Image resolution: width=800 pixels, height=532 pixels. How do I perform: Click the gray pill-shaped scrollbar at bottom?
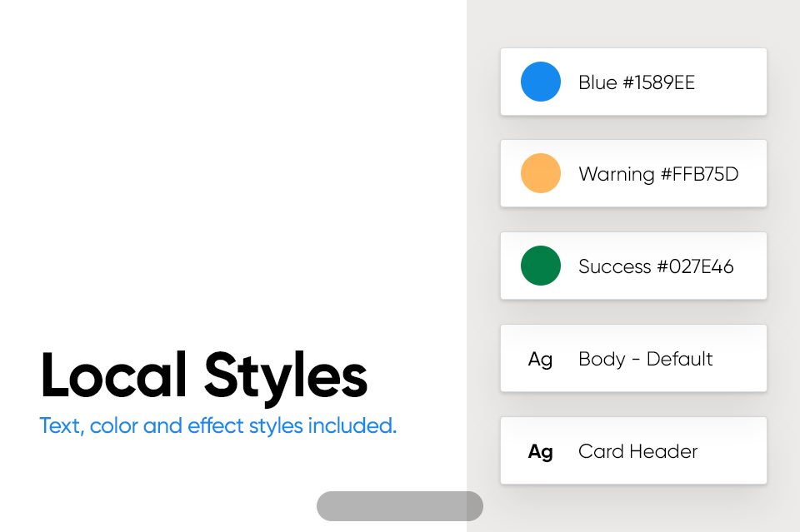pos(399,506)
